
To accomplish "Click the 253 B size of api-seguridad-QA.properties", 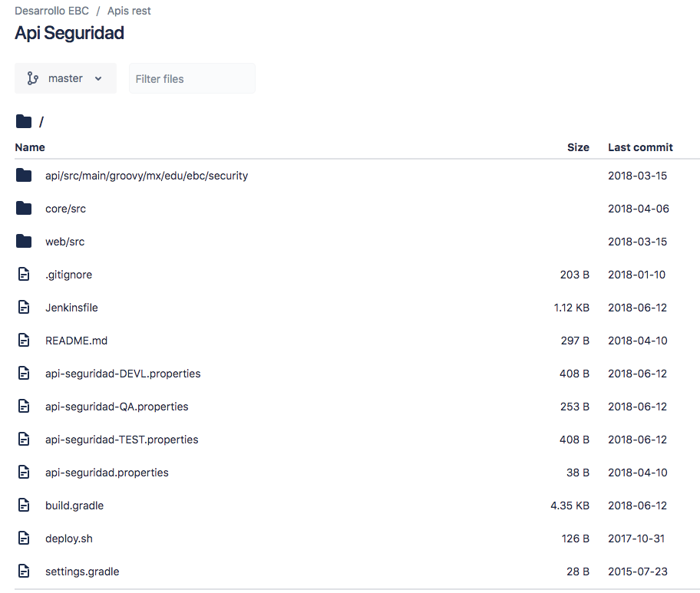I will pyautogui.click(x=575, y=407).
